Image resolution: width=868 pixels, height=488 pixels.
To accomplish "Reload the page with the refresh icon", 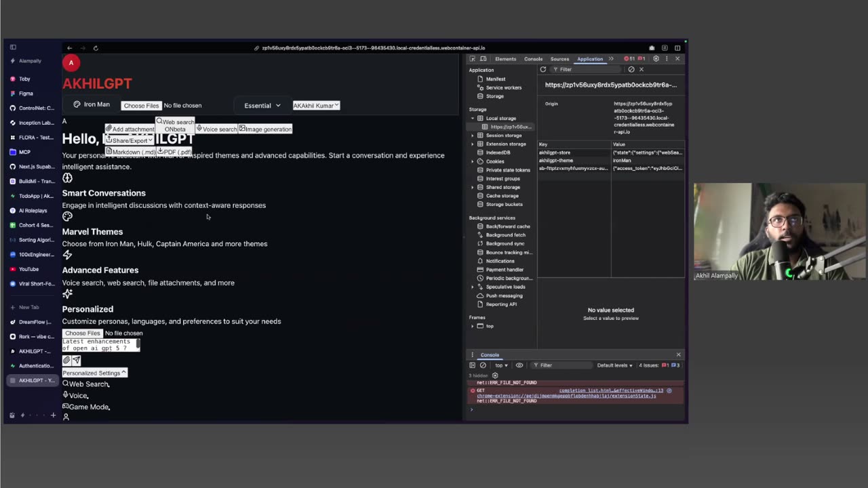I will [x=96, y=48].
